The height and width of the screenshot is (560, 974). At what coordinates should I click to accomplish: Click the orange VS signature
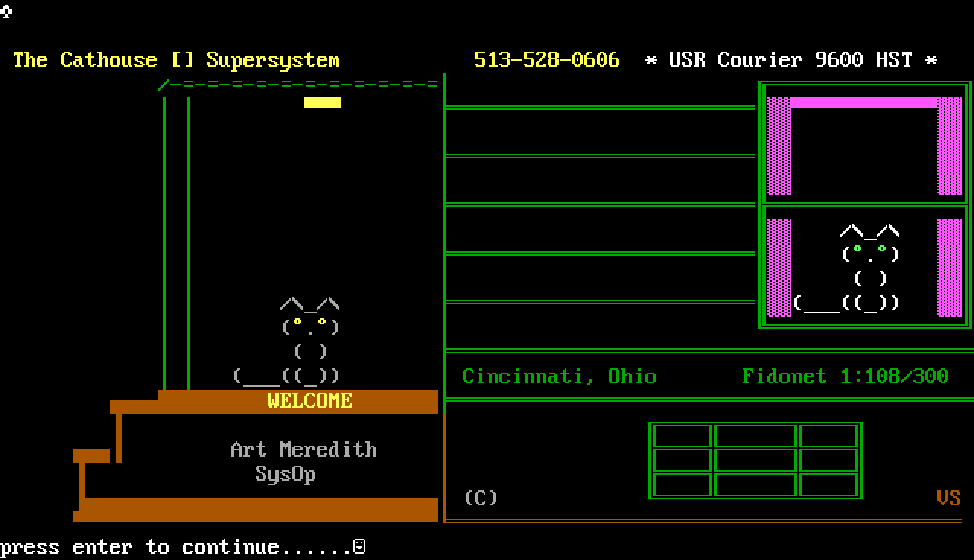tap(948, 498)
